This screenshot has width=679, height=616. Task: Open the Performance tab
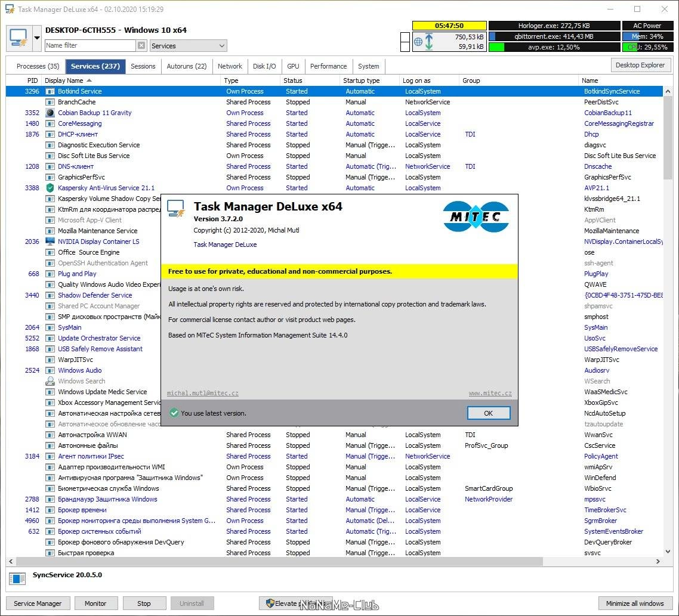click(x=328, y=66)
